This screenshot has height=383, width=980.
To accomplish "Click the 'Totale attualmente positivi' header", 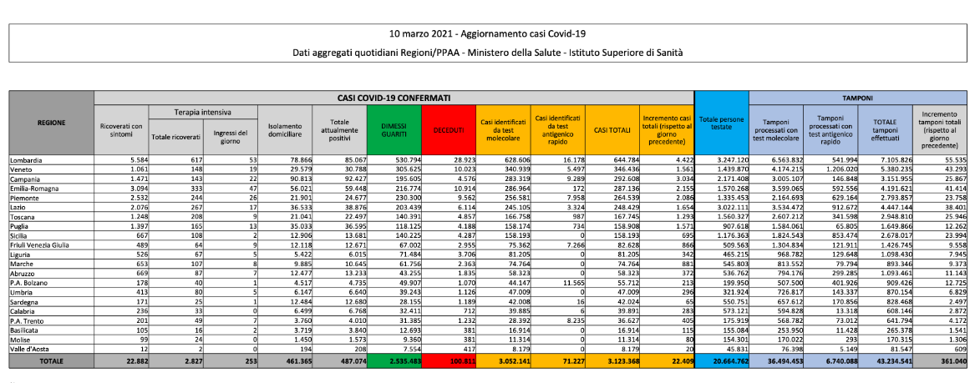I will (338, 129).
